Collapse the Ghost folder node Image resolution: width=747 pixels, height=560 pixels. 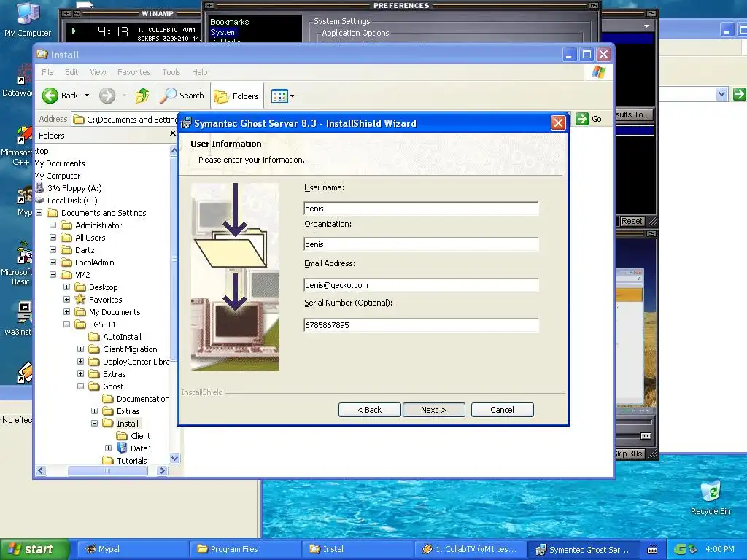pos(80,386)
